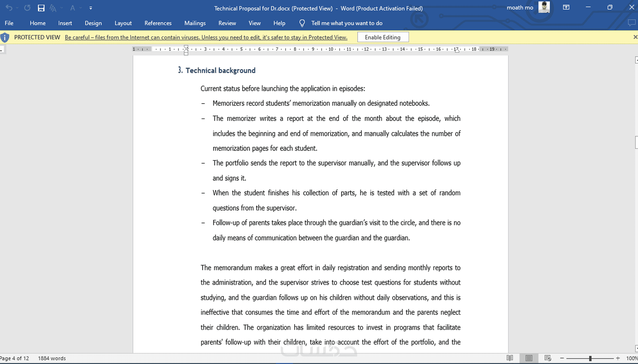Select the Design tab

tap(93, 23)
